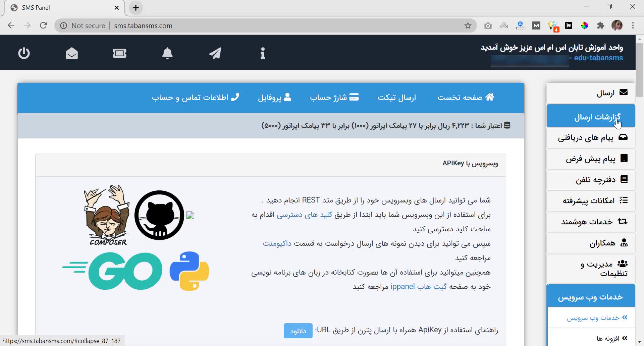Screen dimensions: 644x346
Task: Open صفحه نخست home tab
Action: click(x=466, y=98)
